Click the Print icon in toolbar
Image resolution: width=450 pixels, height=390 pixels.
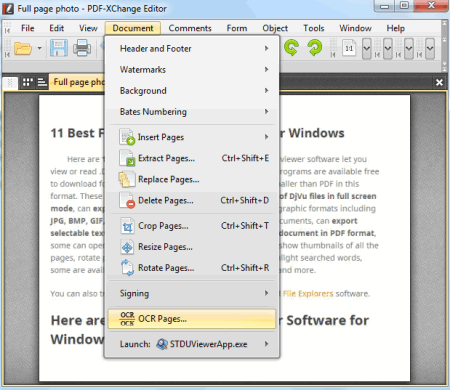[x=82, y=48]
